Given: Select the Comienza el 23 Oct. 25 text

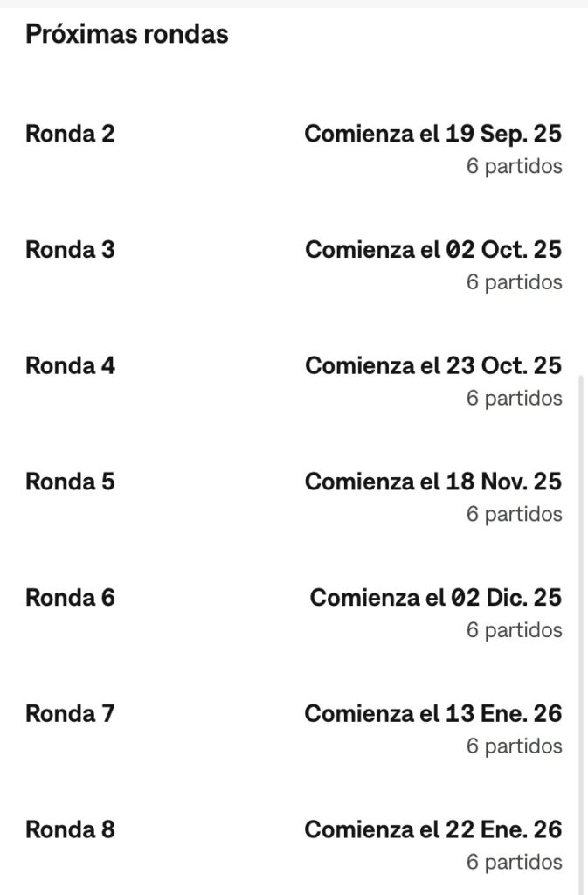Looking at the screenshot, I should pos(432,365).
